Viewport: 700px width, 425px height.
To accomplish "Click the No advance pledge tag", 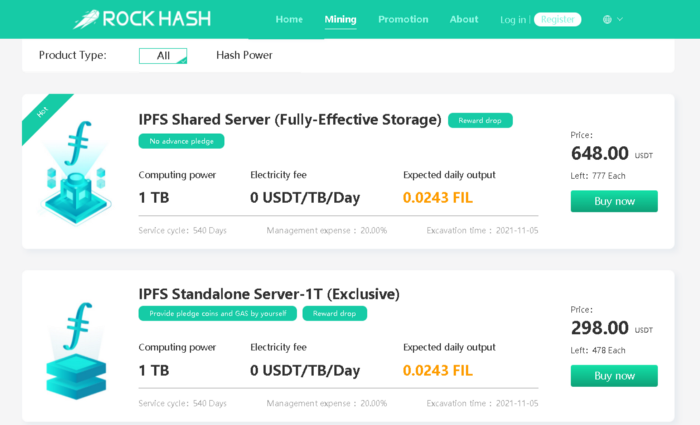I will point(181,141).
